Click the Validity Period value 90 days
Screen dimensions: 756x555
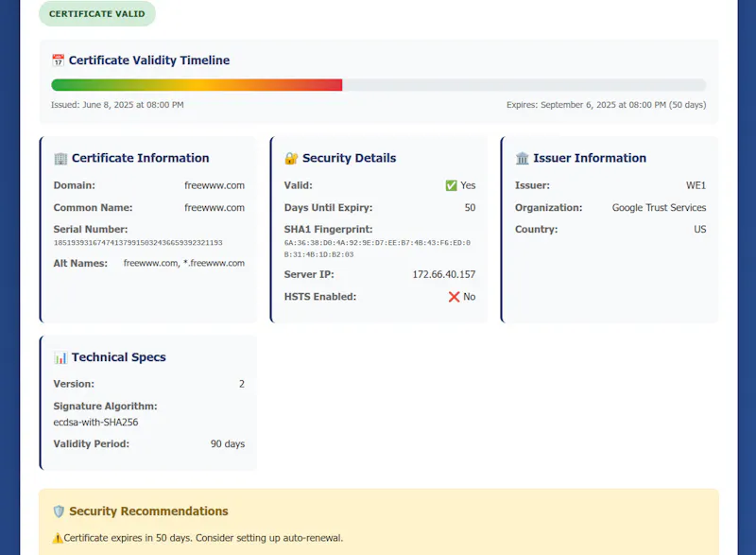tap(228, 444)
